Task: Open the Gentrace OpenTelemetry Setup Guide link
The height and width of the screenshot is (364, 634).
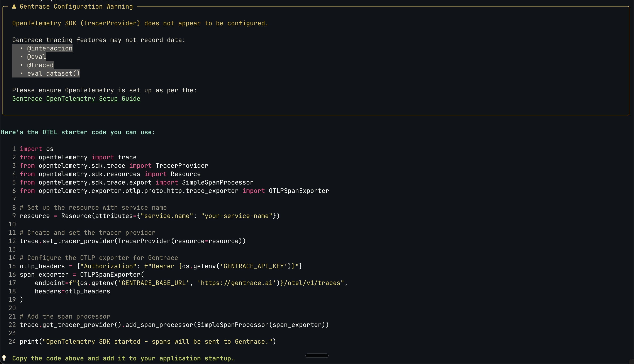Action: pyautogui.click(x=76, y=99)
